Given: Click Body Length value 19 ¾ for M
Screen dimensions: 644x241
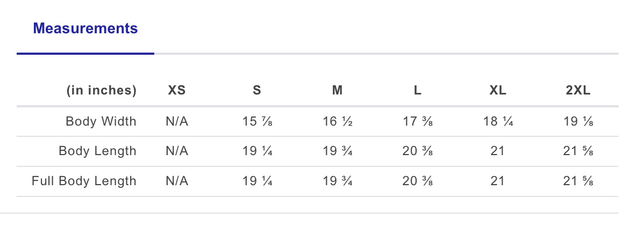Looking at the screenshot, I should pos(337,151).
